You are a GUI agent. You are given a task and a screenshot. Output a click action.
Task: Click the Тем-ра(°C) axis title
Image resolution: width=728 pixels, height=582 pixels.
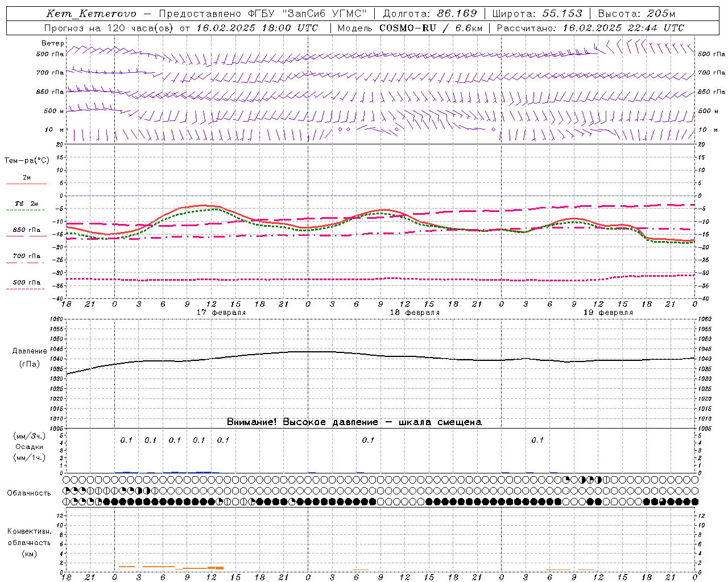point(27,161)
